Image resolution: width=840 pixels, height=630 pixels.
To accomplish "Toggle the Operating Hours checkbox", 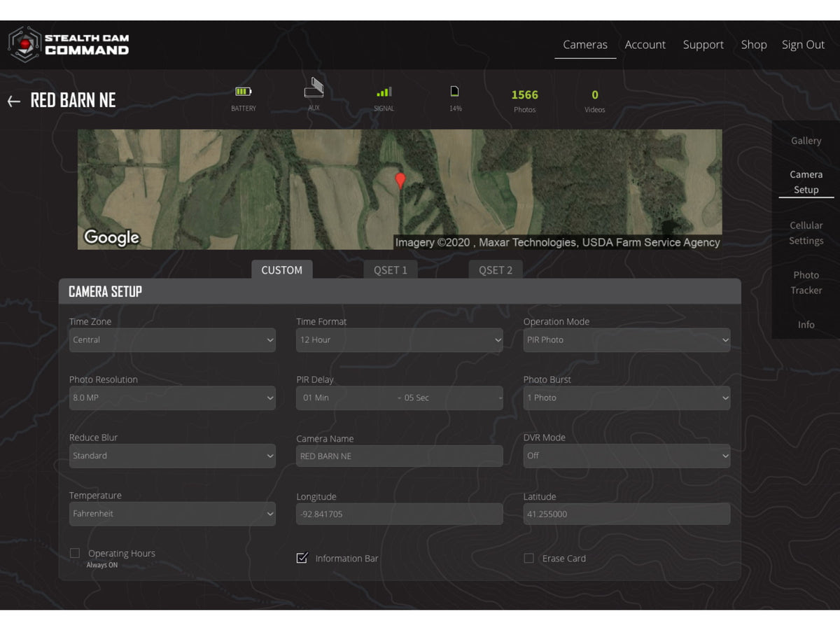I will 75,553.
